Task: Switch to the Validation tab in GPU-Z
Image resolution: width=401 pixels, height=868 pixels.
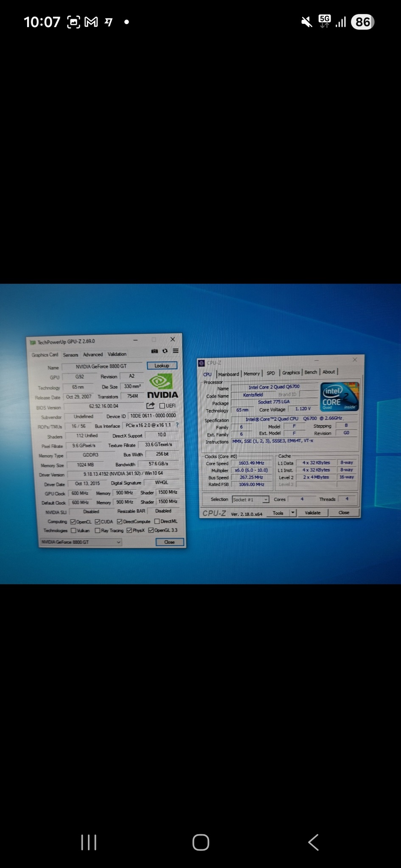Action: 117,354
